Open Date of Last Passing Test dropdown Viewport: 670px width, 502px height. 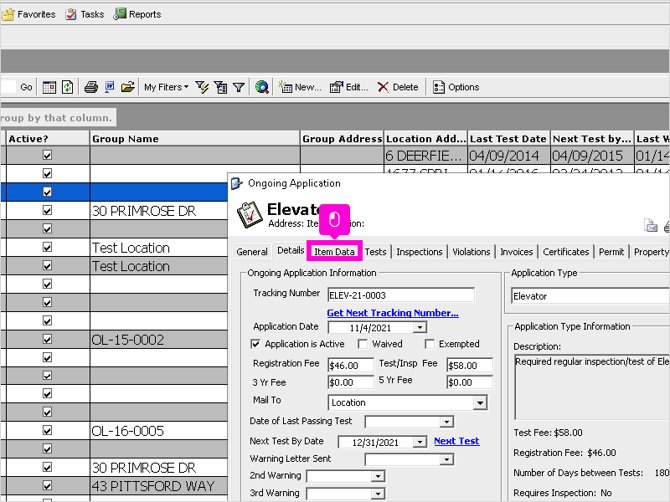(447, 422)
